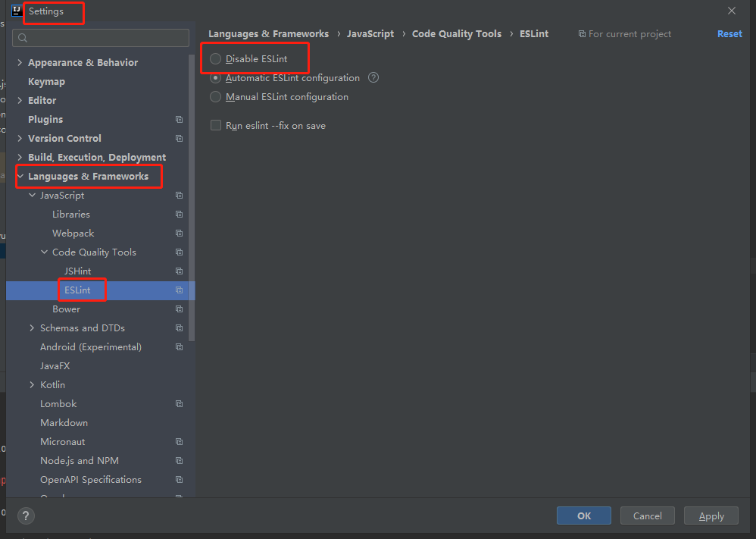This screenshot has height=539, width=756.
Task: Open the Bower settings page
Action: click(67, 309)
